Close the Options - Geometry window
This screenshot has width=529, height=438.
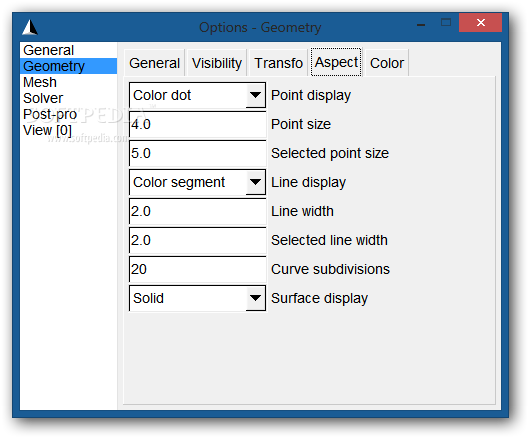[480, 23]
